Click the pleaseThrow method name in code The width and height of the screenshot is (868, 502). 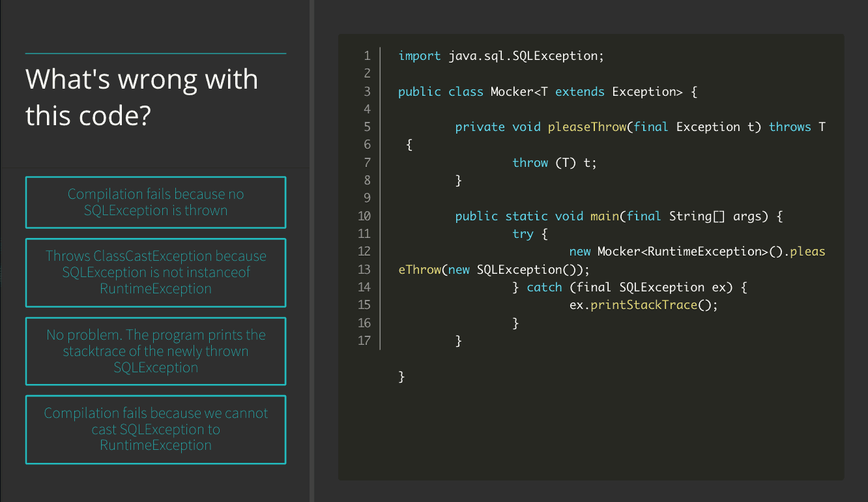[x=587, y=127]
